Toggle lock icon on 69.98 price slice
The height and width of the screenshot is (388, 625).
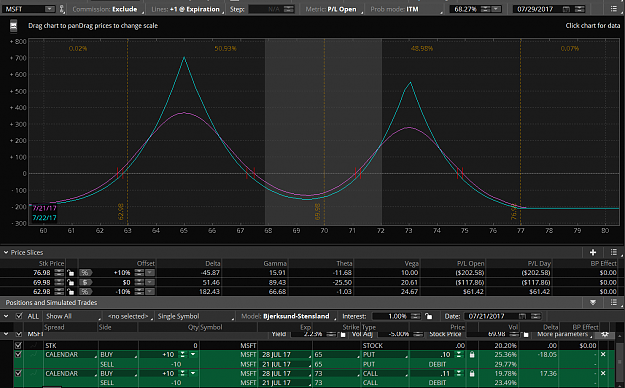coord(71,282)
